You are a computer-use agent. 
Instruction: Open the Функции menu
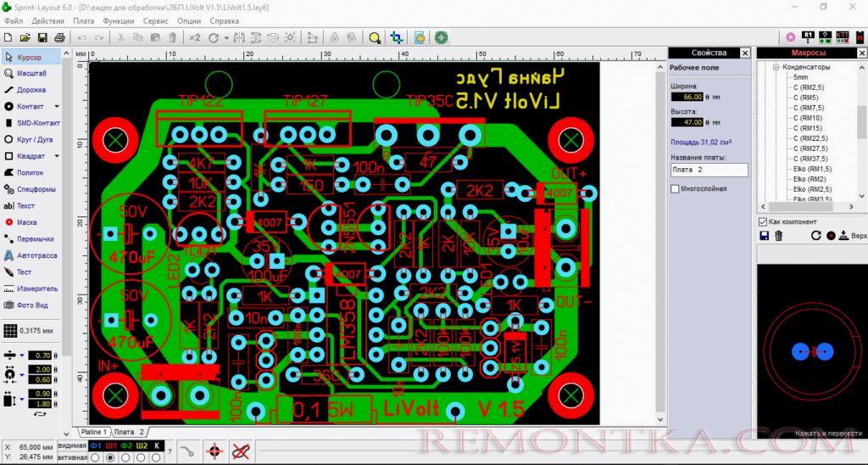tap(119, 20)
